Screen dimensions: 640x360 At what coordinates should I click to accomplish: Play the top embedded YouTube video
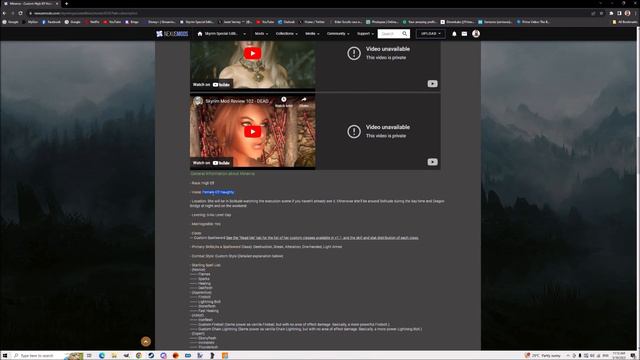253,53
